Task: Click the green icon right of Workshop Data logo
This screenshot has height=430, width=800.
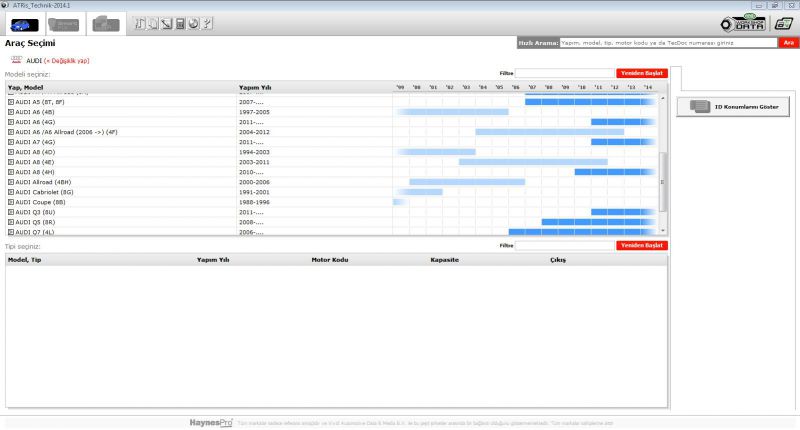Action: (x=784, y=23)
